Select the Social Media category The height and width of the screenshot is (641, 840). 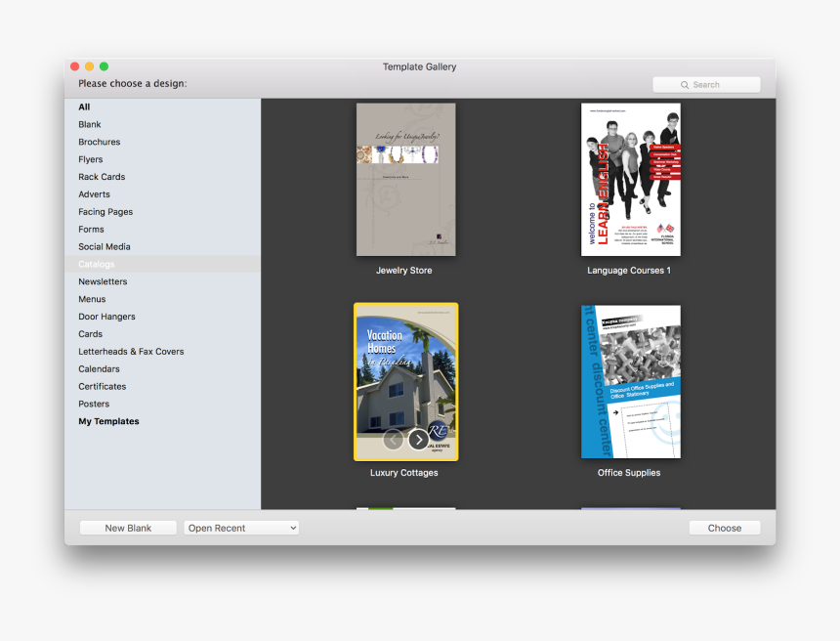(105, 247)
